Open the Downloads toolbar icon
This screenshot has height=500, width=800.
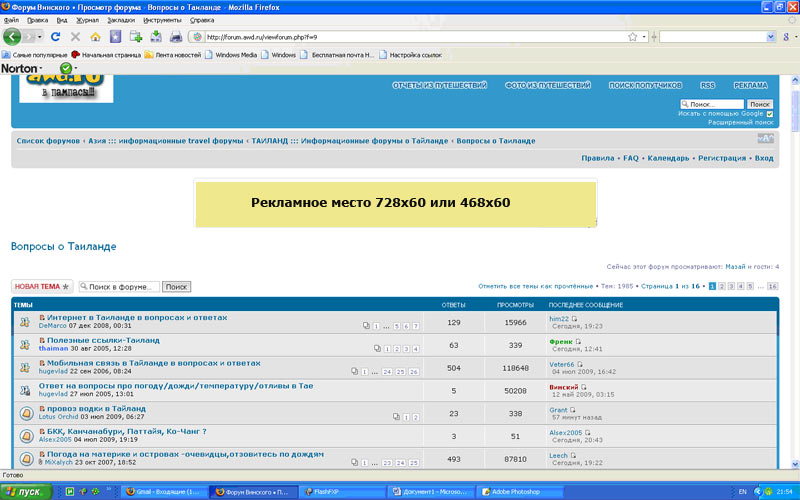pyautogui.click(x=156, y=36)
